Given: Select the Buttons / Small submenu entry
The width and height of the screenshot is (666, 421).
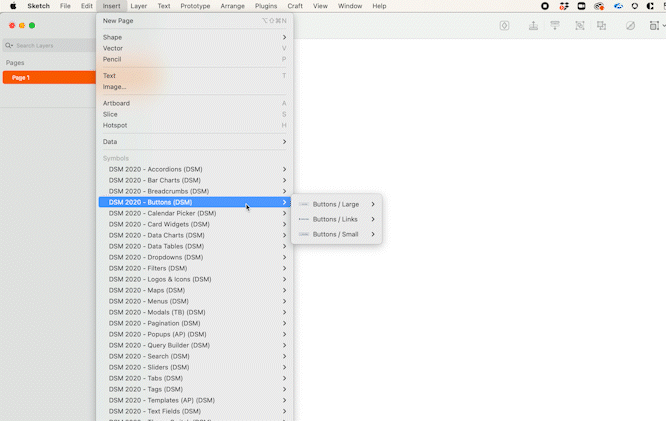Looking at the screenshot, I should [x=337, y=234].
